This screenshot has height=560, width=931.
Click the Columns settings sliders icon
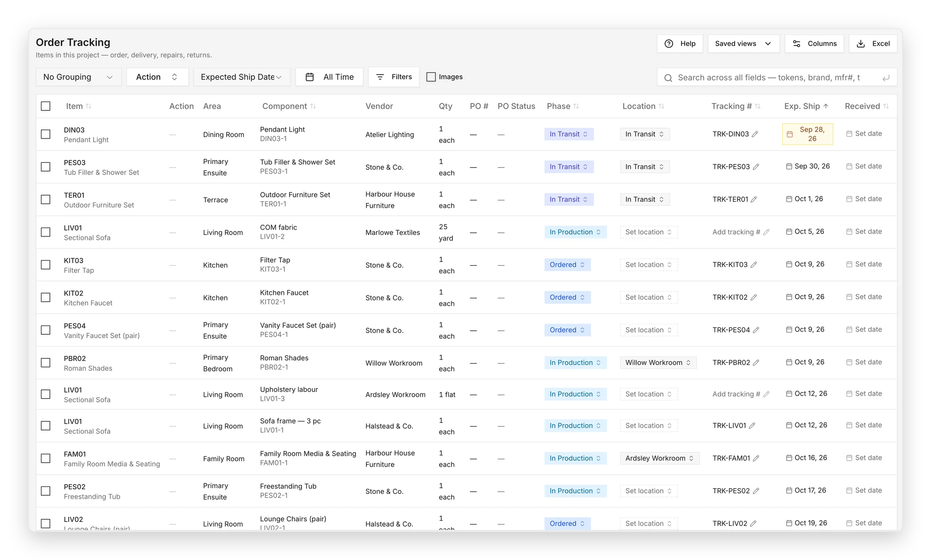pyautogui.click(x=797, y=44)
